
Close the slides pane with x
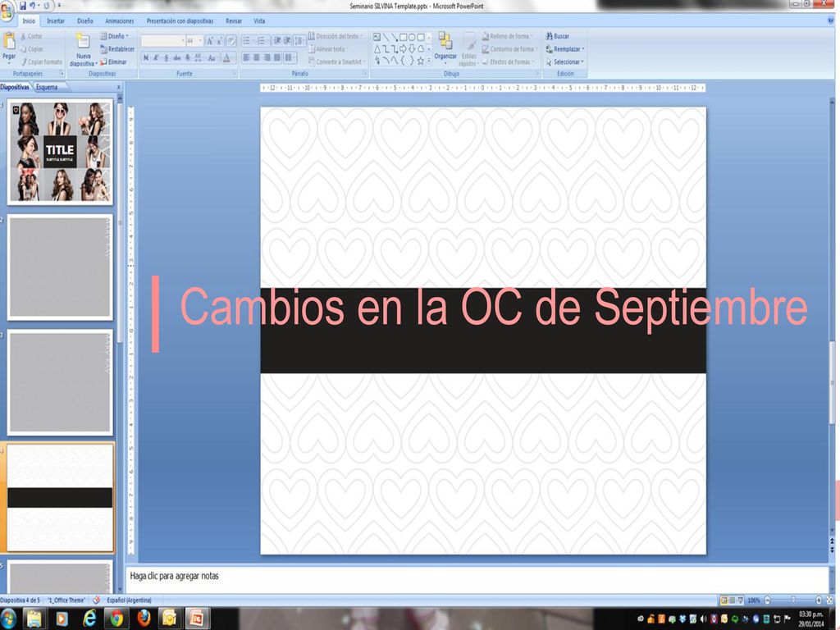(118, 87)
